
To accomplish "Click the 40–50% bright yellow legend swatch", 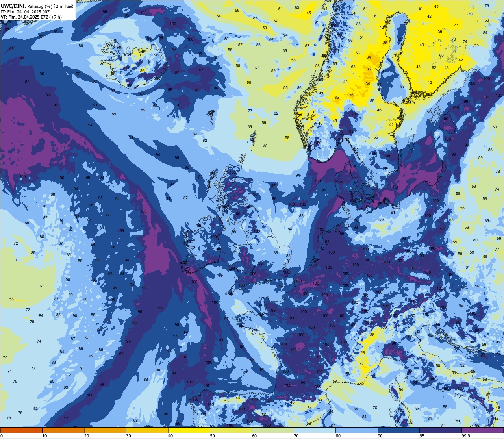I will pos(189,430).
